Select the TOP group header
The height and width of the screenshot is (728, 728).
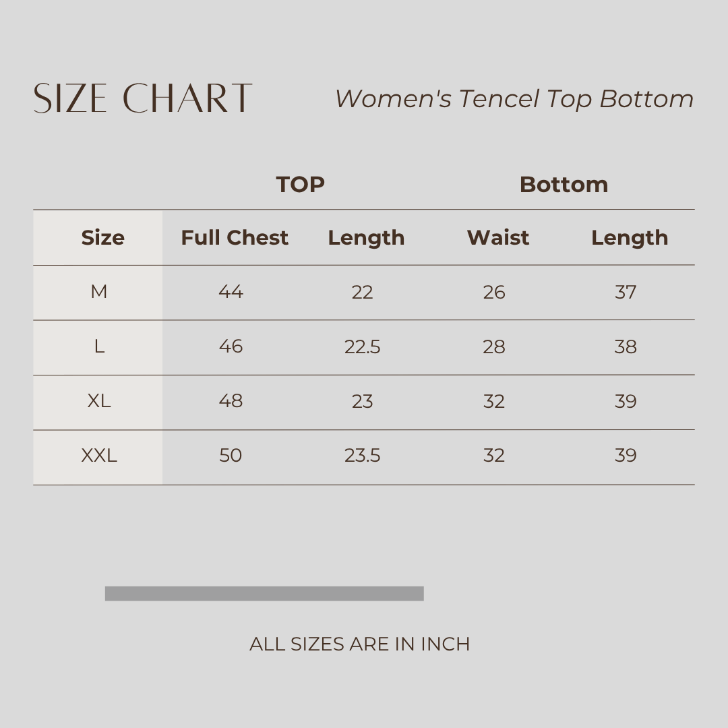[x=301, y=185]
